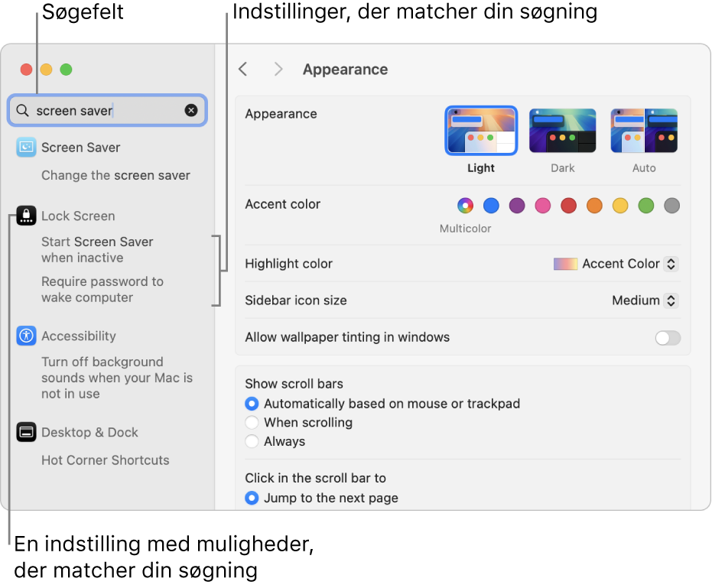The height and width of the screenshot is (588, 712).
Task: Open the Highlight color dropdown
Action: (616, 264)
